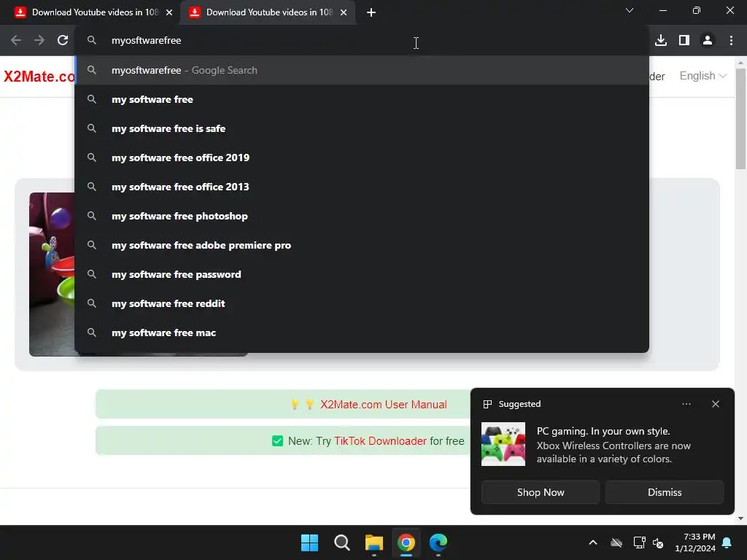This screenshot has height=560, width=747.
Task: Close the first Download Youtube videos tab
Action: 169,12
